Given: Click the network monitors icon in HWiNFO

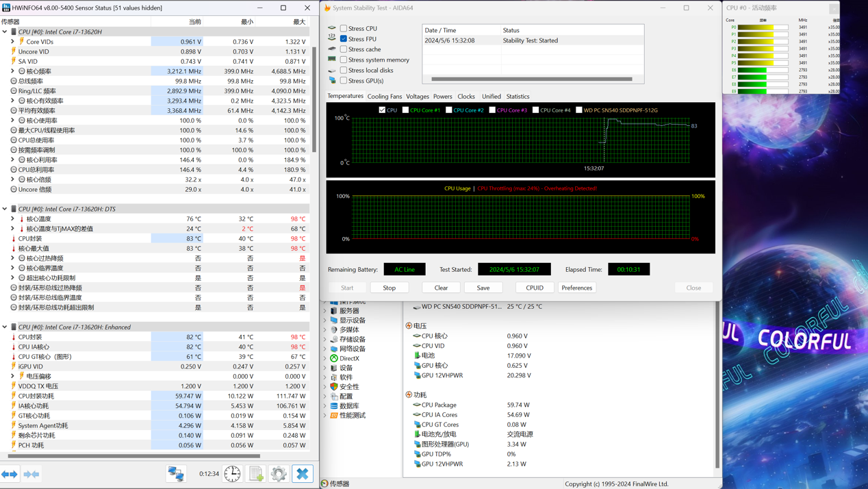Looking at the screenshot, I should 176,474.
